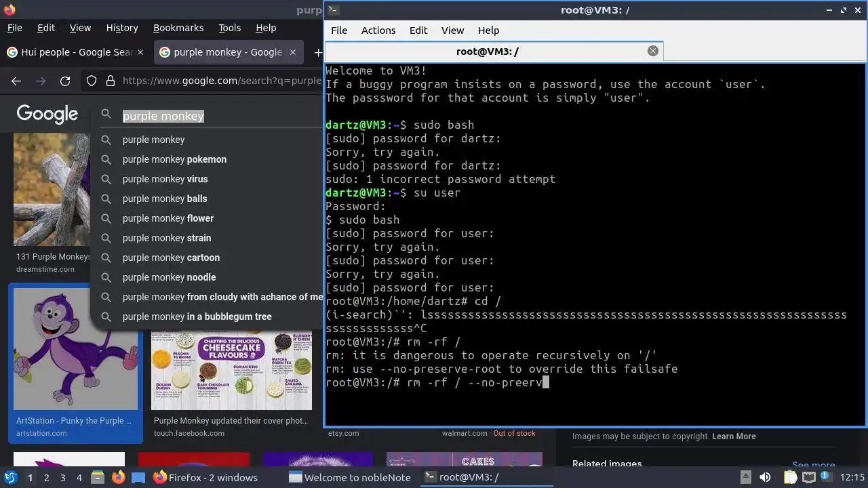Open the Actions menu in terminal
Screen dimensions: 868x488
(378, 30)
